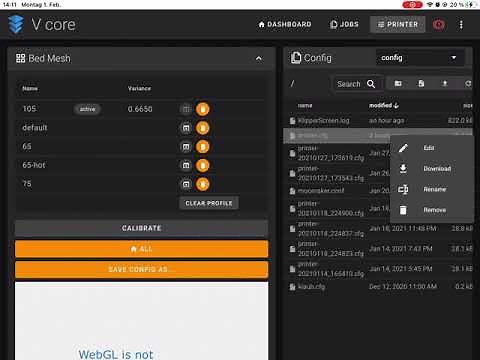Click the Config panel file icon
The width and height of the screenshot is (480, 360).
coord(296,58)
